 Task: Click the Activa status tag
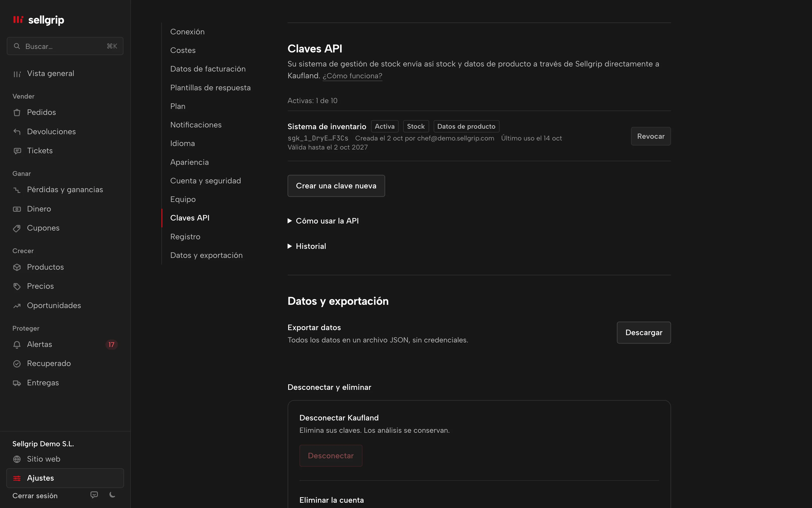[x=384, y=126]
